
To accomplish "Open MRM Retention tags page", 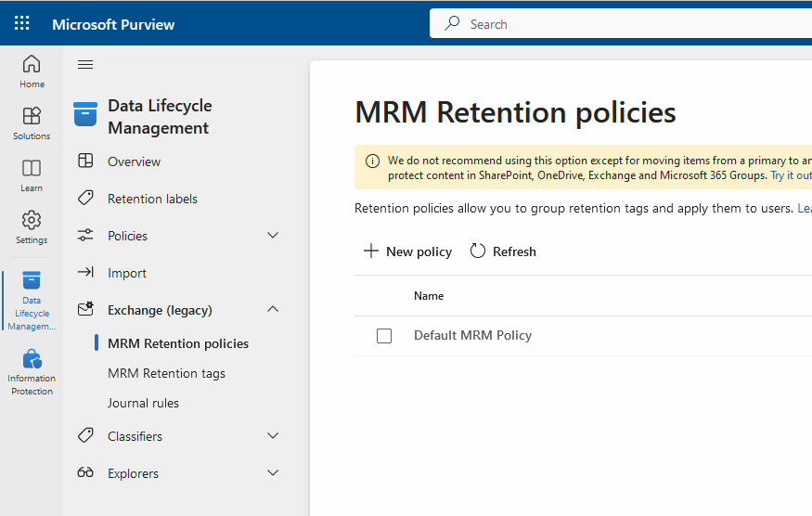I will (x=166, y=373).
